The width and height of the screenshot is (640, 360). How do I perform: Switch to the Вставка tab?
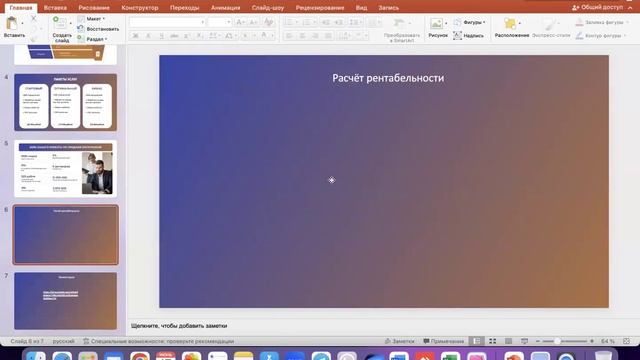[55, 8]
